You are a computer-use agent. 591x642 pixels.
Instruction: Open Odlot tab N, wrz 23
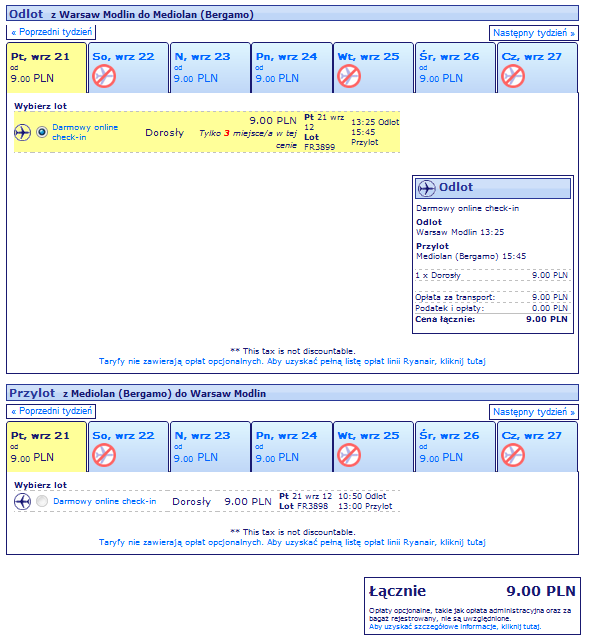pos(210,68)
